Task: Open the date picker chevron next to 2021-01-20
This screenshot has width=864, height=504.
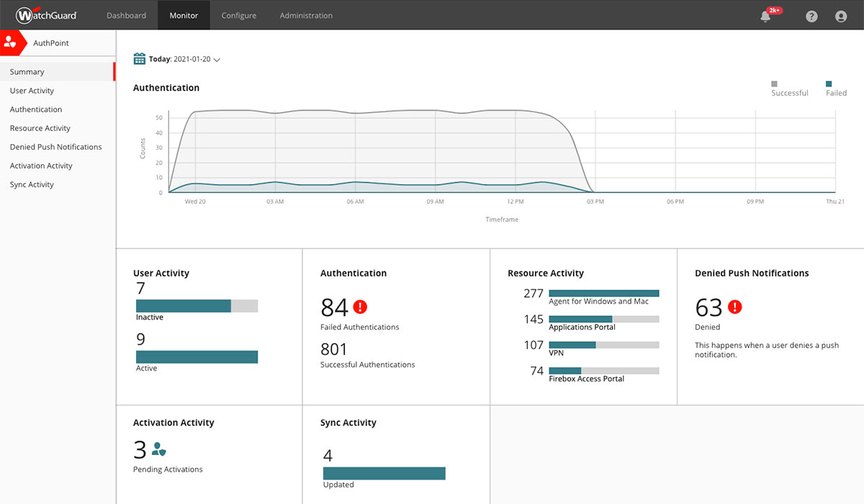Action: point(217,59)
